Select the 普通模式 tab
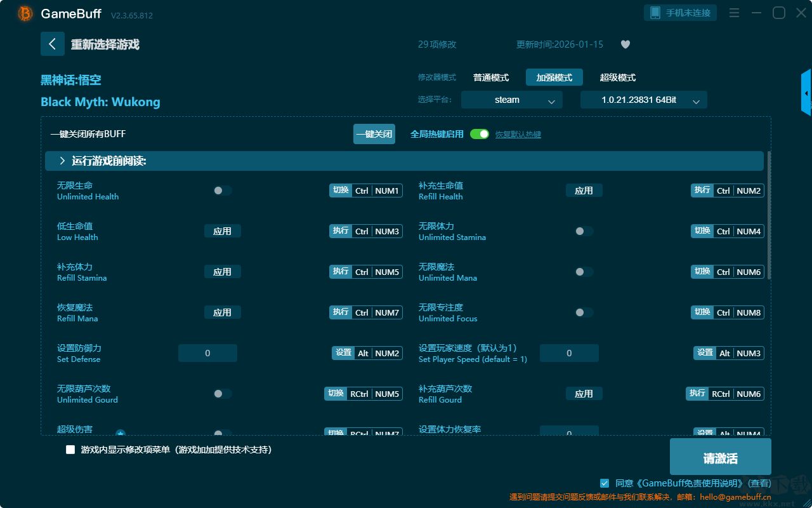Image resolution: width=812 pixels, height=508 pixels. pos(491,77)
